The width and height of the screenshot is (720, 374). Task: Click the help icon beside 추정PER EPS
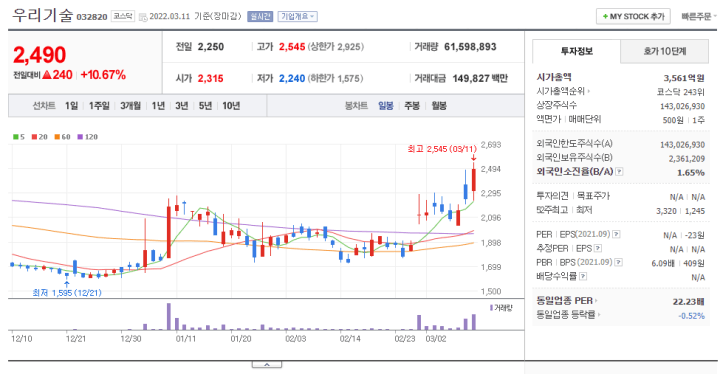click(598, 249)
